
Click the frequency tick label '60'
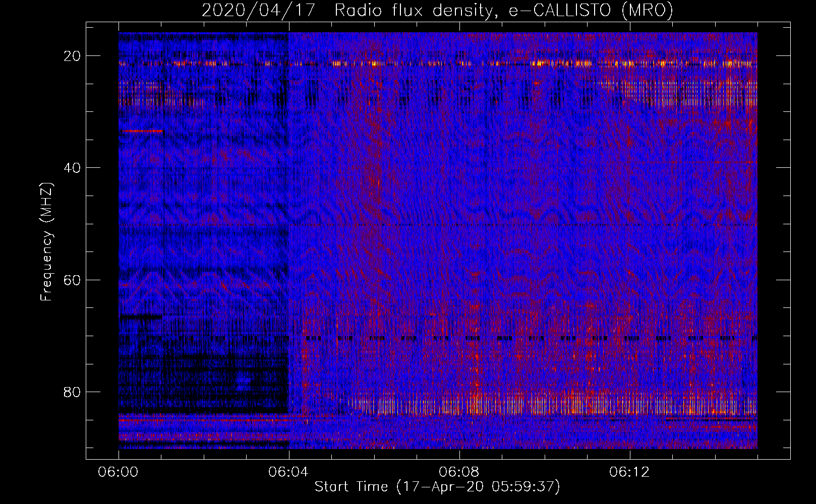click(73, 280)
